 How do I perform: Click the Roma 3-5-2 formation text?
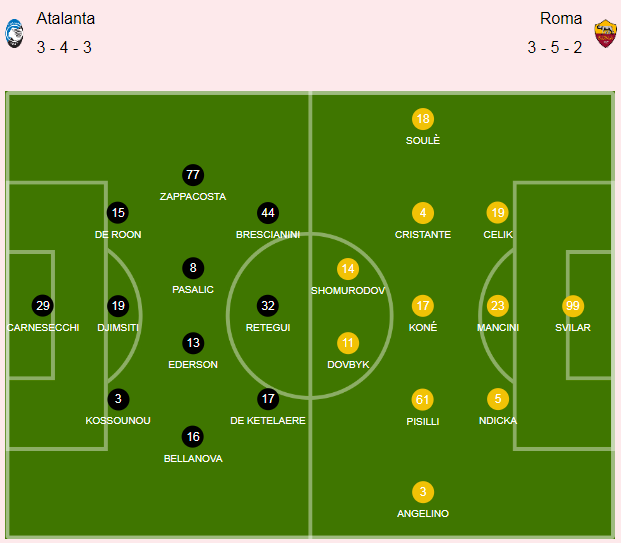(554, 48)
